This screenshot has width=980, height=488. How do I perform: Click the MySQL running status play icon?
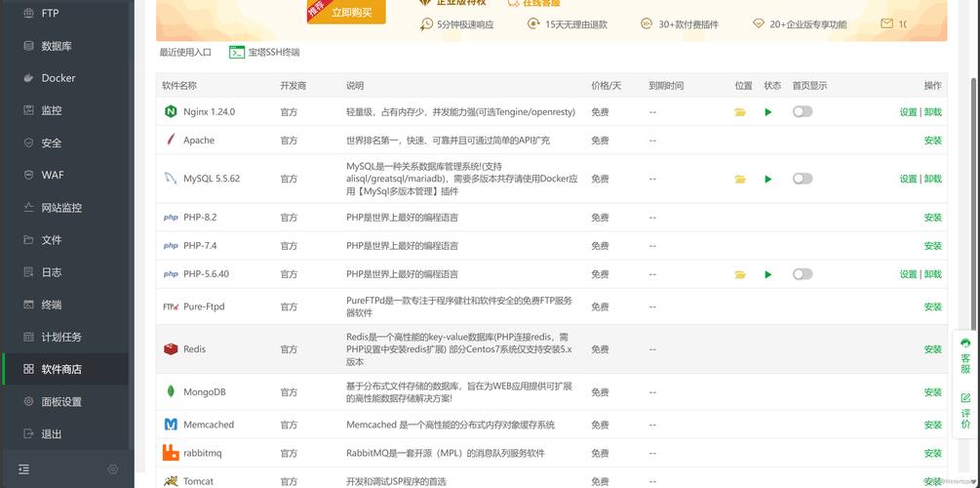coord(768,179)
